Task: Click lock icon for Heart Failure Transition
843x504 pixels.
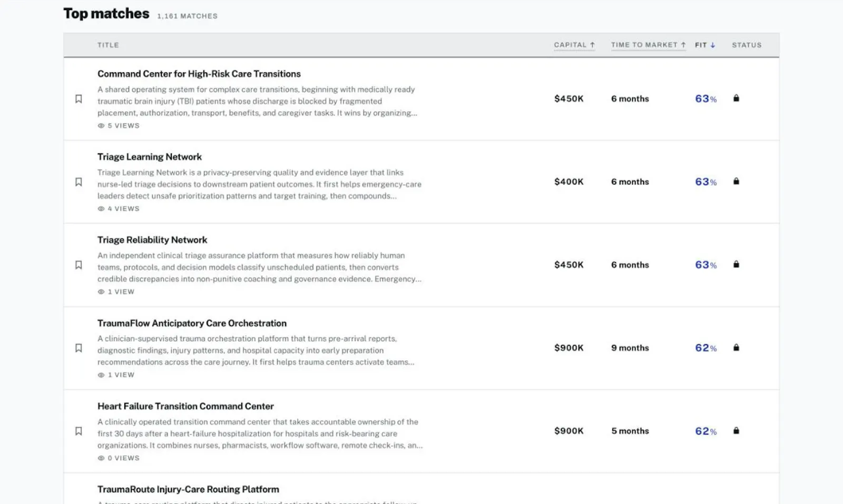Action: (736, 431)
